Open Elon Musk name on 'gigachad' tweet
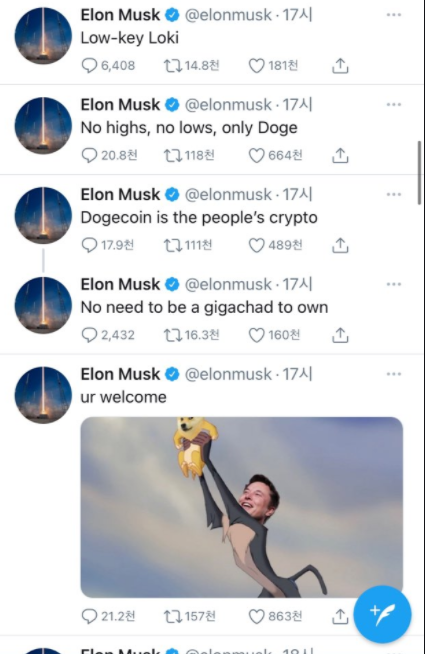Image resolution: width=425 pixels, height=654 pixels. click(x=120, y=284)
